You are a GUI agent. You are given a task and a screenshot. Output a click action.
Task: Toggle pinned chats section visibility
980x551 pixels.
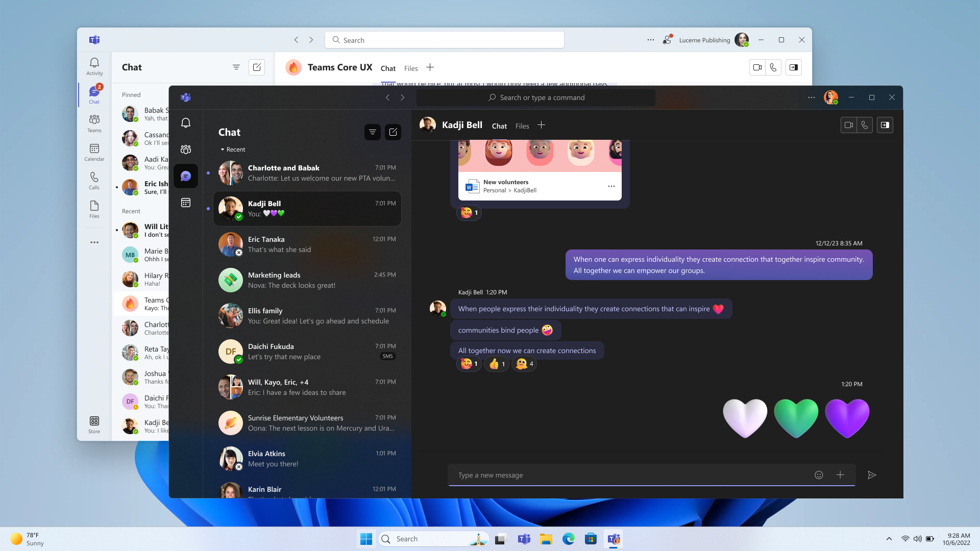pyautogui.click(x=131, y=94)
